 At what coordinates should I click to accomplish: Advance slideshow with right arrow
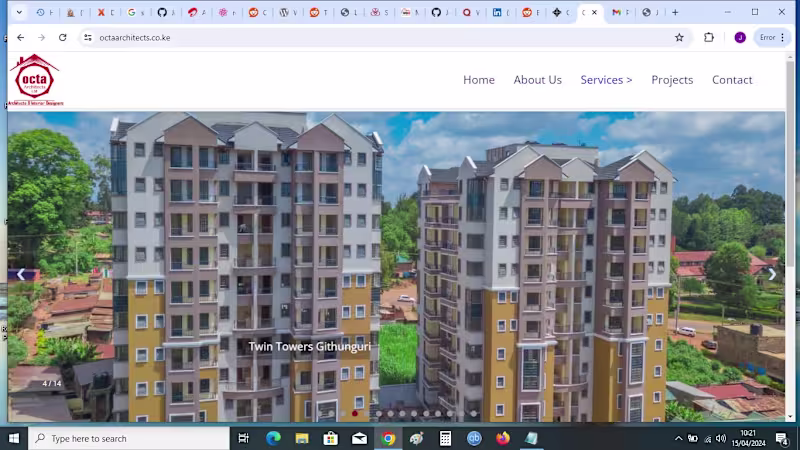tap(772, 274)
